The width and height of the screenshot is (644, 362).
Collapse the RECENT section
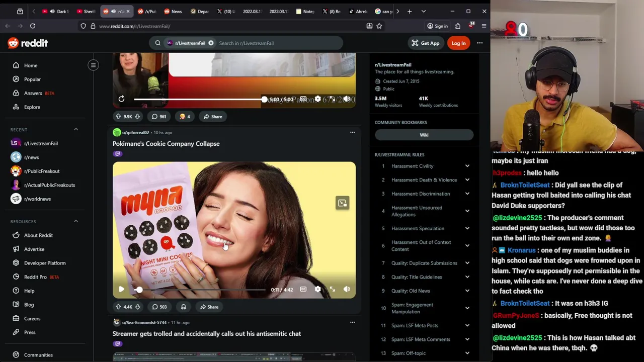pyautogui.click(x=76, y=130)
